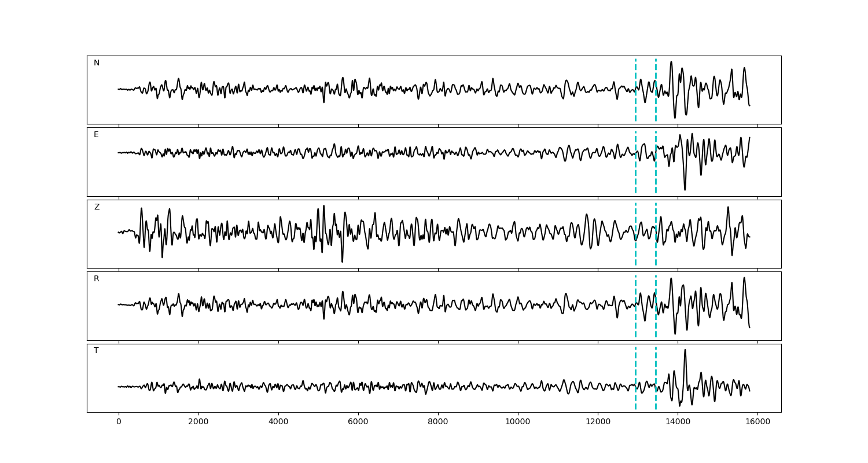Screen dimensions: 868x463
Task: Click the right dashed marker in E panel
Action: coord(656,161)
